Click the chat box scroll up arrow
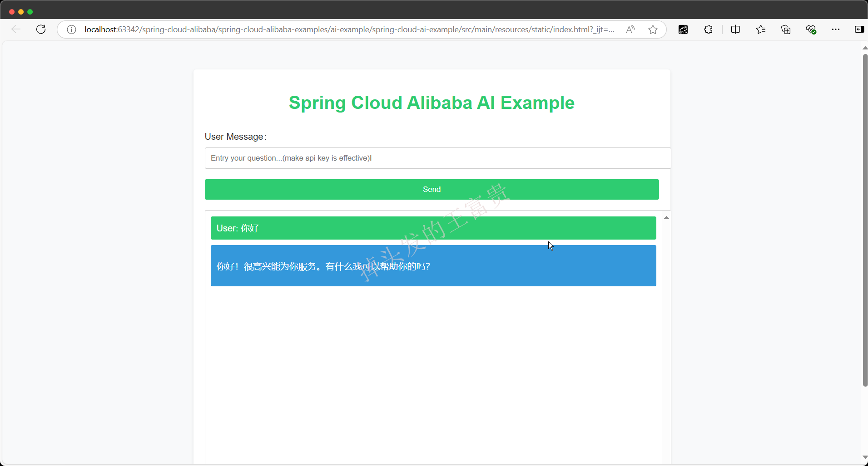Image resolution: width=868 pixels, height=466 pixels. coord(666,218)
